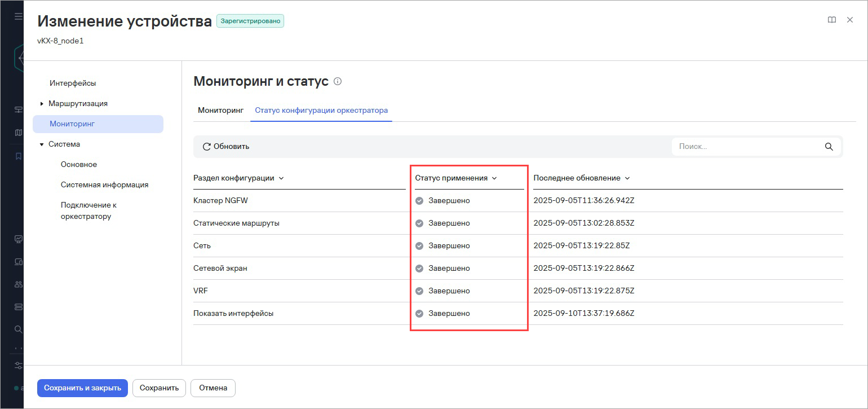868x409 pixels.
Task: Open Основное under Система
Action: tap(79, 164)
